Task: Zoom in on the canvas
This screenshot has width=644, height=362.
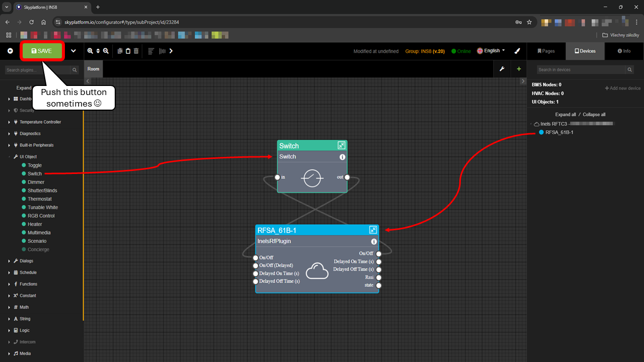Action: click(x=90, y=51)
